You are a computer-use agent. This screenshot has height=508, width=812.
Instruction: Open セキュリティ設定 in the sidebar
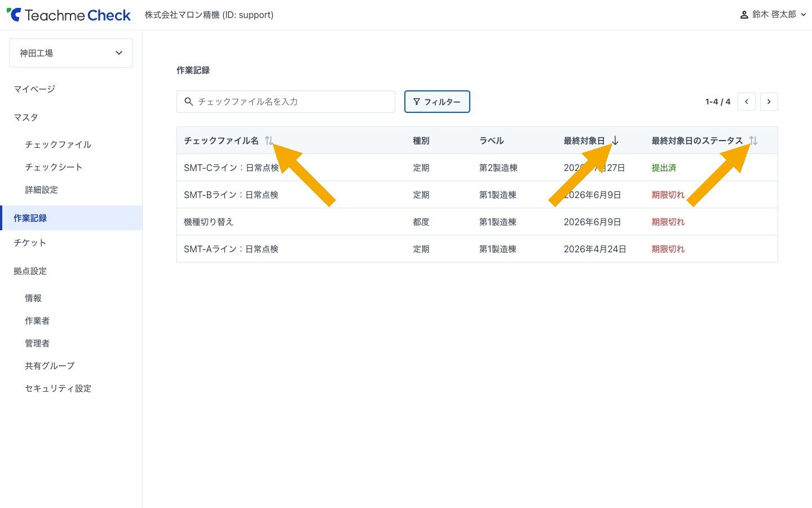coord(58,388)
